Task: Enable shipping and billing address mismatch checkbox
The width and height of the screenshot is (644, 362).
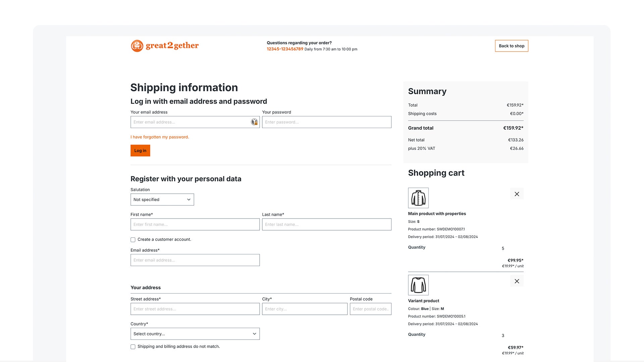Action: click(x=133, y=347)
